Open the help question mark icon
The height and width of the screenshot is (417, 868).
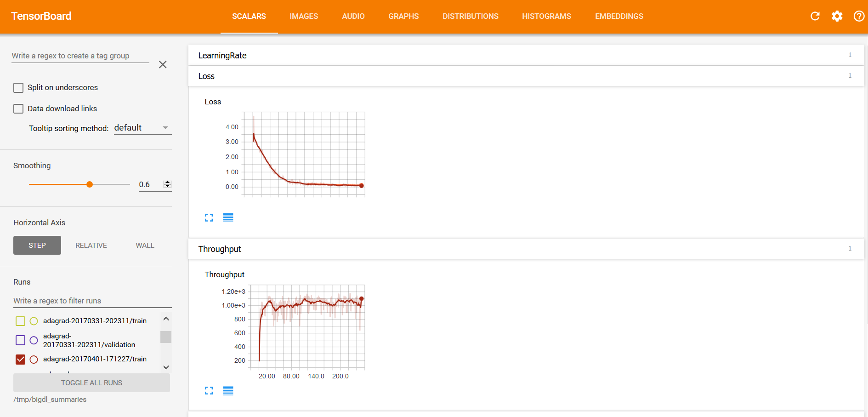click(x=858, y=17)
